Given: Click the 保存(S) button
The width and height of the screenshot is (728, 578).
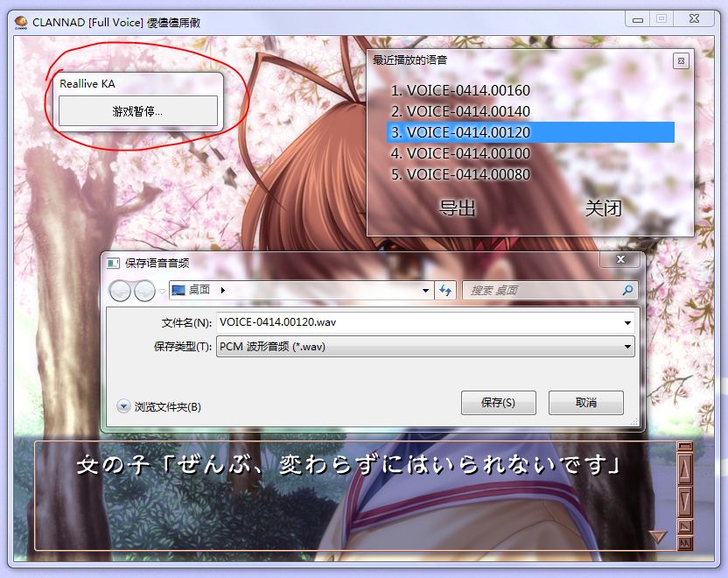Looking at the screenshot, I should [498, 402].
